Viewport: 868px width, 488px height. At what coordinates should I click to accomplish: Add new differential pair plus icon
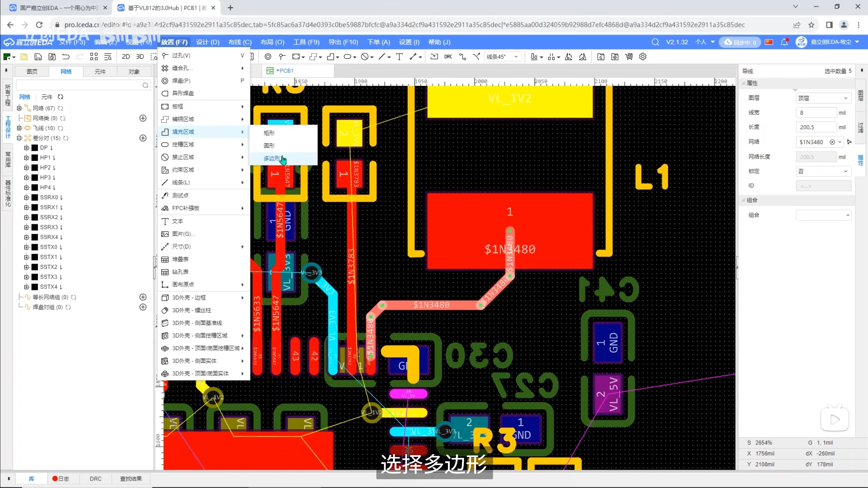(143, 138)
